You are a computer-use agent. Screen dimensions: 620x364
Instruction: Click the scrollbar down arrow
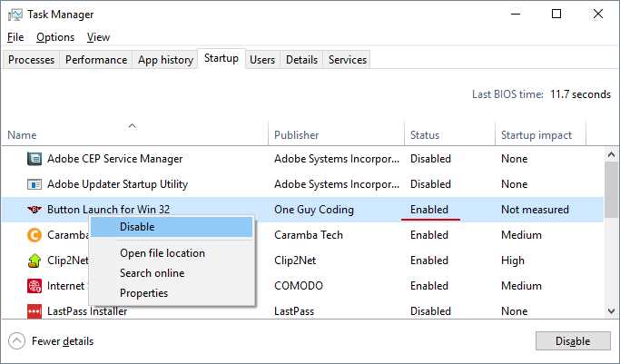click(611, 311)
